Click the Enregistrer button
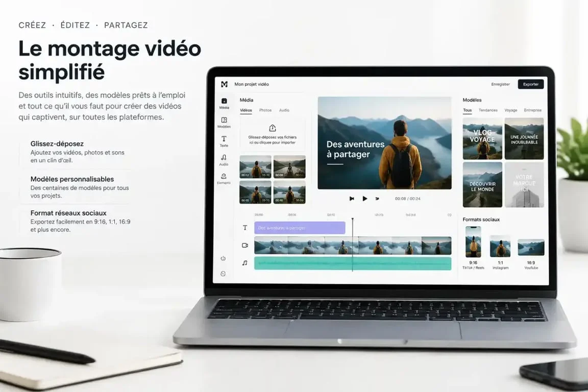588x392 pixels. pos(501,84)
